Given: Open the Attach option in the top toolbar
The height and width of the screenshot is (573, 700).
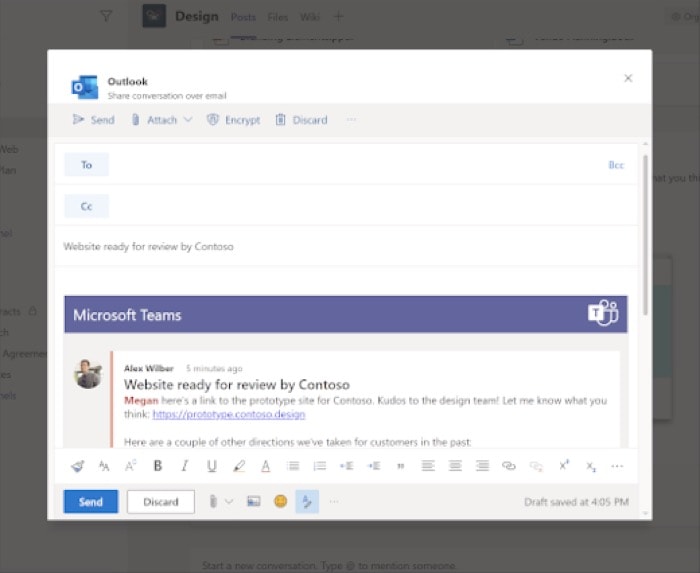Looking at the screenshot, I should [155, 120].
